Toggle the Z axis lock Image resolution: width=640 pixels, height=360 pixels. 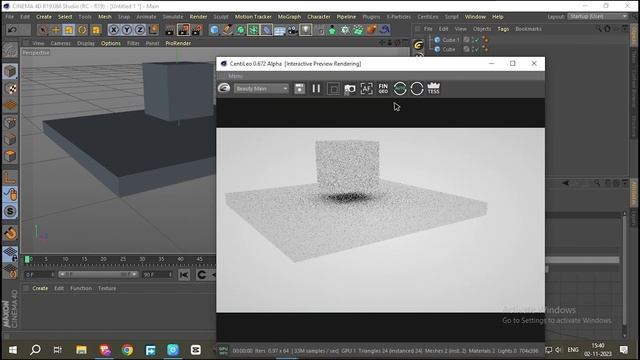coord(140,30)
